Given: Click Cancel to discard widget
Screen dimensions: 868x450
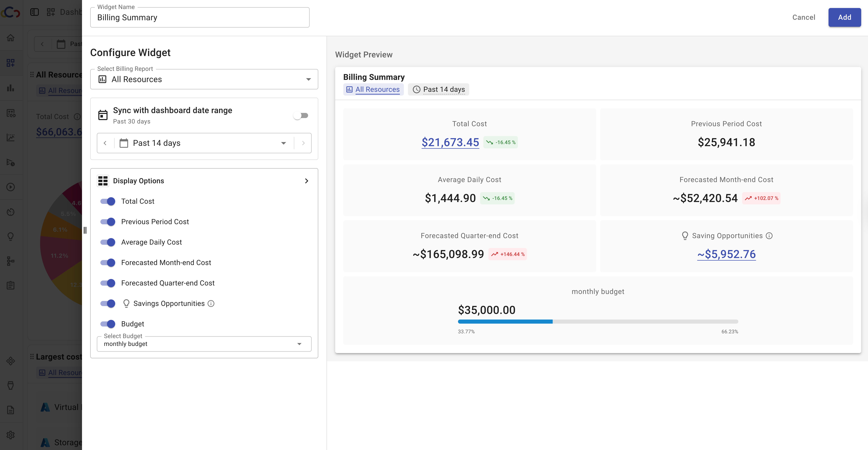Looking at the screenshot, I should pos(803,17).
